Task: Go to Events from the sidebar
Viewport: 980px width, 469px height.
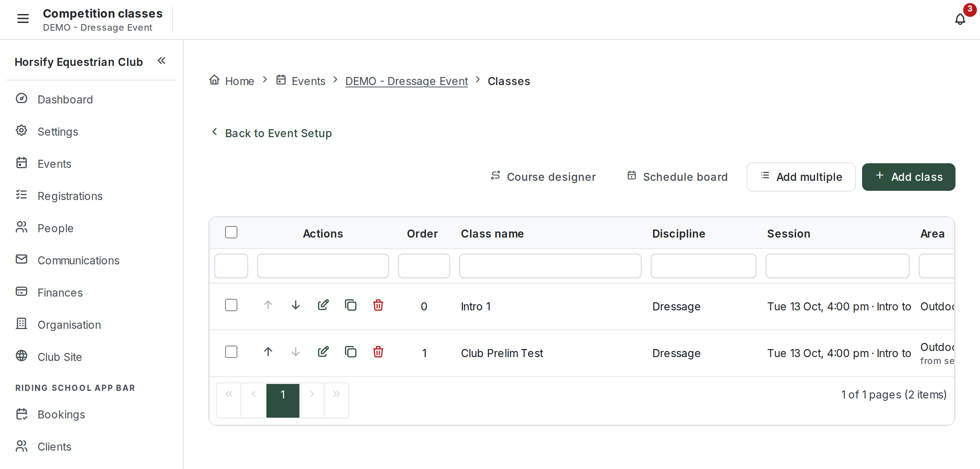Action: click(x=91, y=164)
